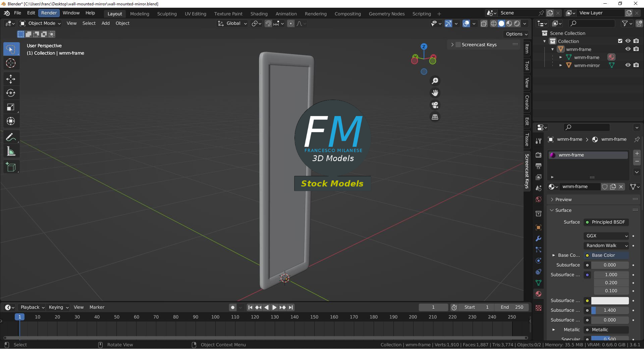Add a new material slot
The height and width of the screenshot is (349, 644).
pos(637,154)
